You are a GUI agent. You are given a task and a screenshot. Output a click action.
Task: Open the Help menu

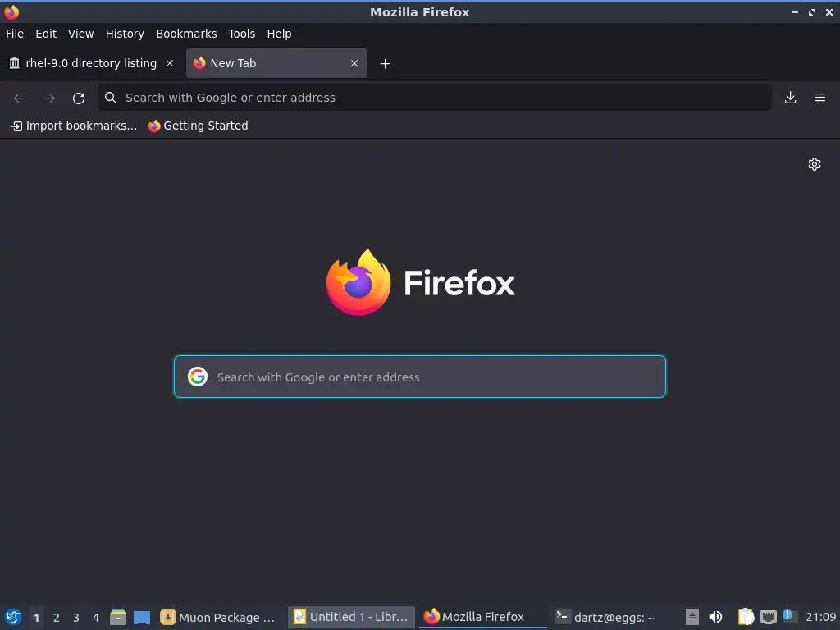point(279,34)
